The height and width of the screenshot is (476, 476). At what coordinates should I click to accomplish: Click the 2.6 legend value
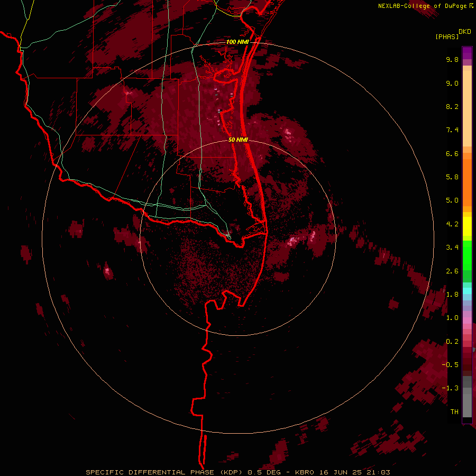point(452,271)
